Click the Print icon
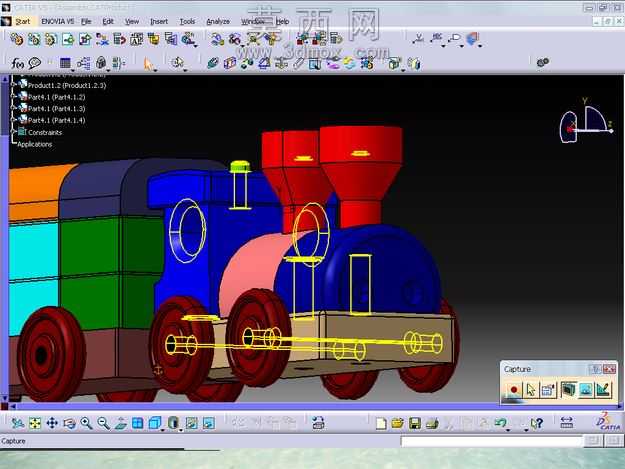 (x=432, y=423)
